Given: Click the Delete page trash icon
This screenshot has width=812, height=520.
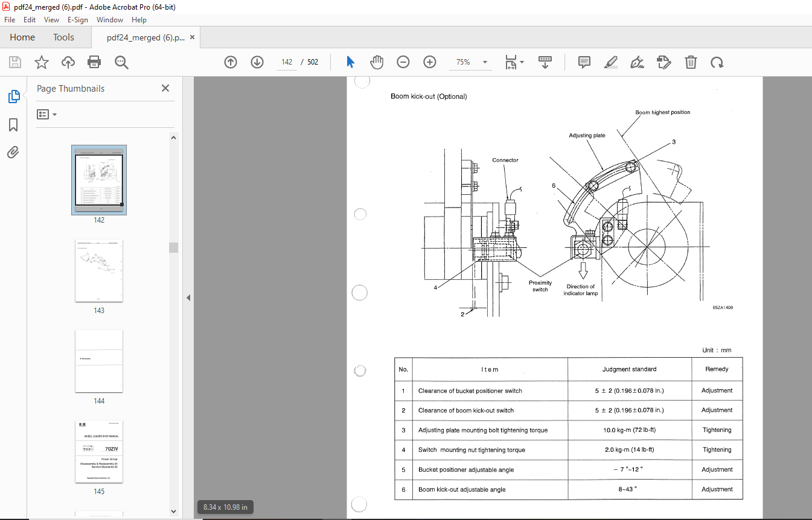Looking at the screenshot, I should (691, 62).
